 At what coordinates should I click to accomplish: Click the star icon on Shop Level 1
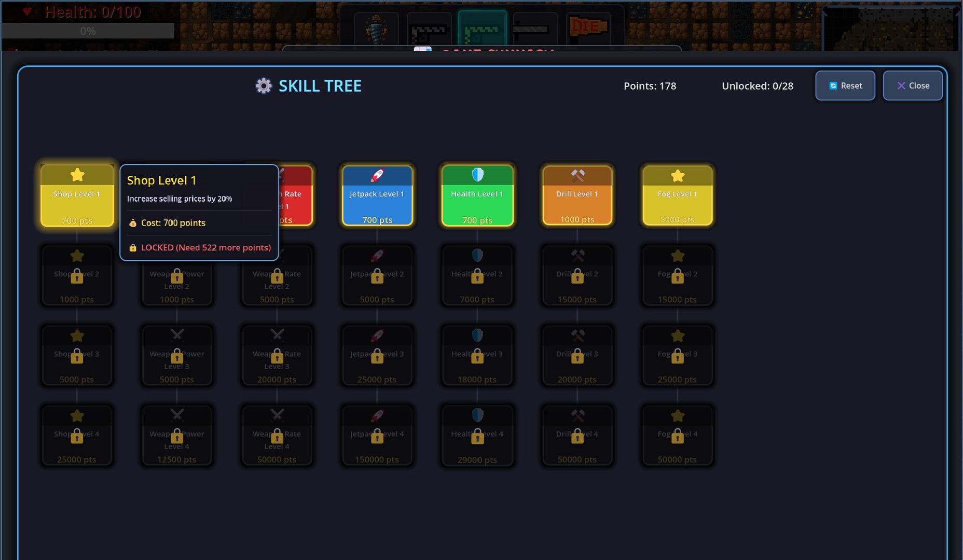77,175
